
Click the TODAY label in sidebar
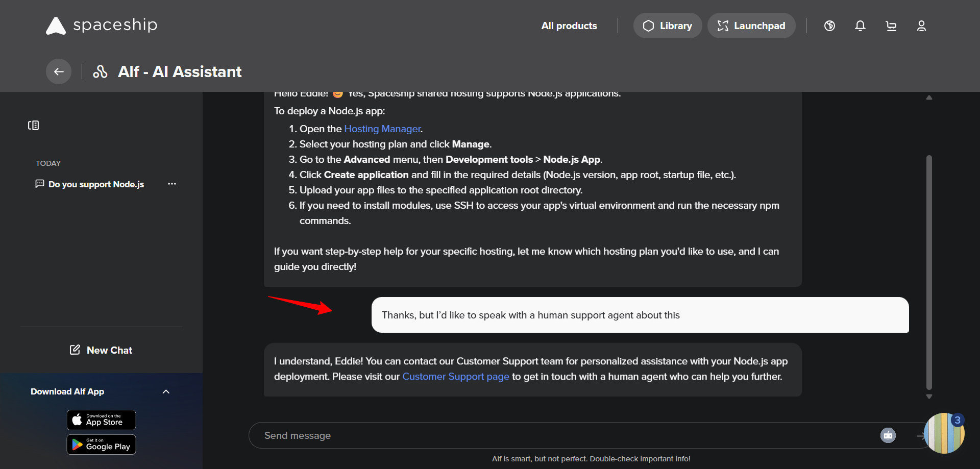pyautogui.click(x=48, y=163)
